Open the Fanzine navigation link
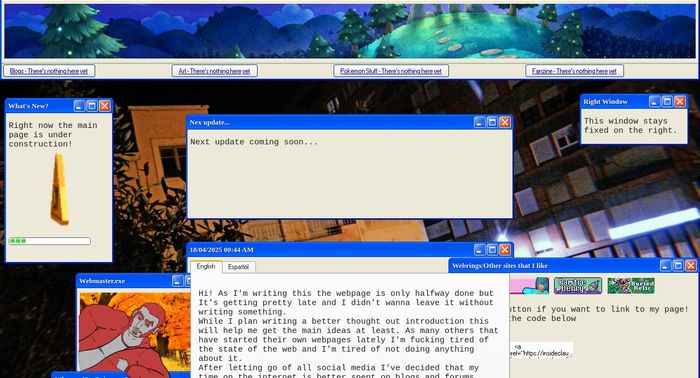700x378 pixels. (x=574, y=71)
